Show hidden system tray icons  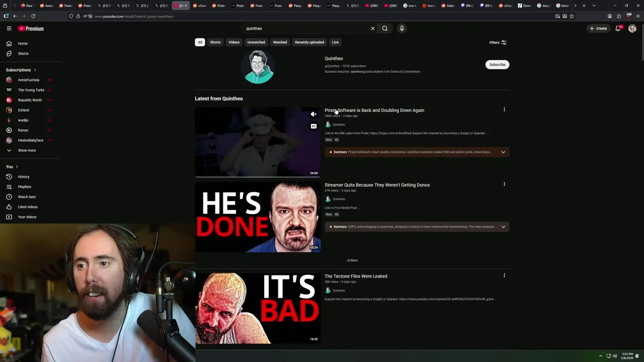coord(600,356)
